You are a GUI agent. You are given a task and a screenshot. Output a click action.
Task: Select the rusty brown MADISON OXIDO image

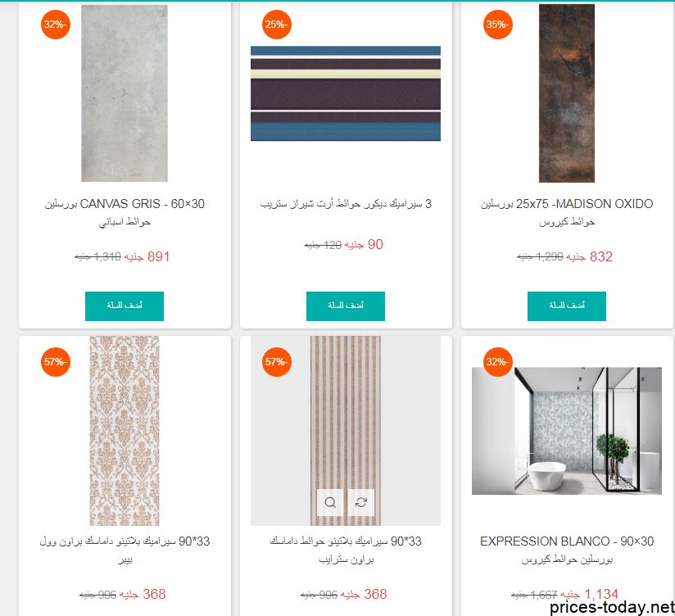point(567,93)
